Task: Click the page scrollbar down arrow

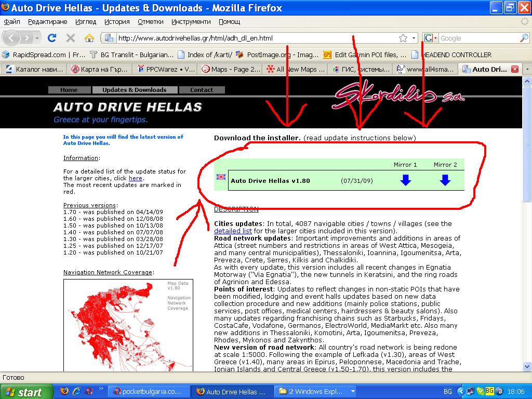Action: (527, 366)
